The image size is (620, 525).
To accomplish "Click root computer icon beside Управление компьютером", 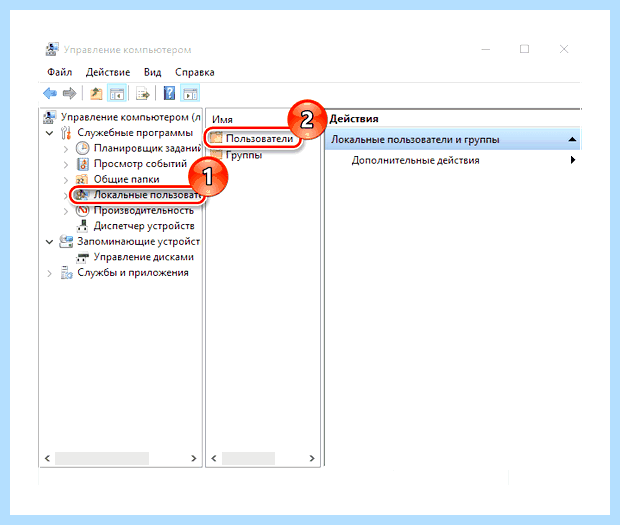I will (x=49, y=117).
